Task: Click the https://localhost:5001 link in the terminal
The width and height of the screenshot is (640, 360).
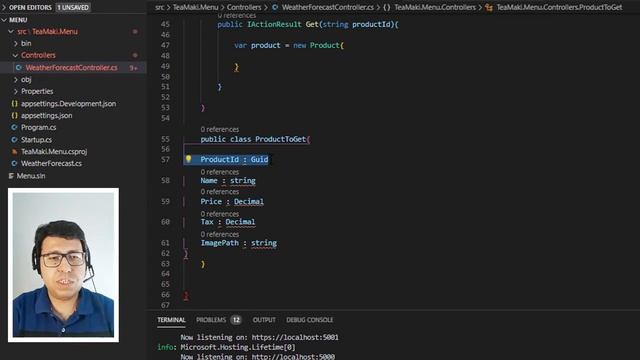Action: point(295,337)
